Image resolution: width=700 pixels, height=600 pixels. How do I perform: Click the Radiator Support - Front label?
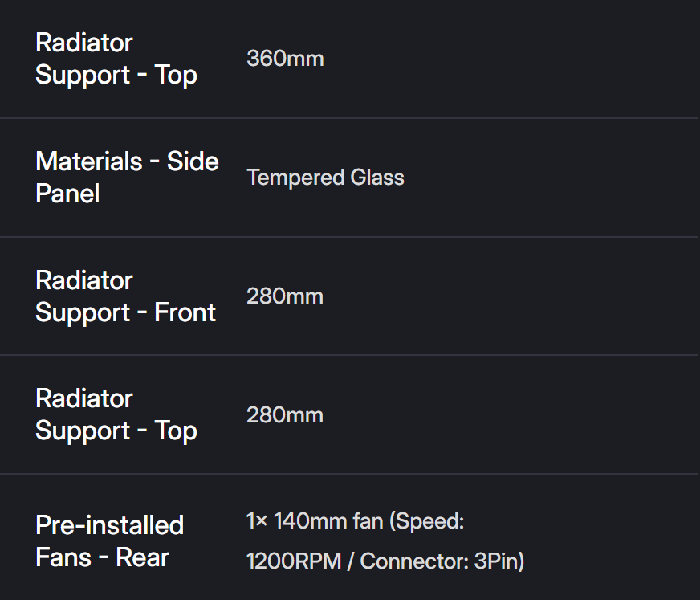click(x=125, y=296)
